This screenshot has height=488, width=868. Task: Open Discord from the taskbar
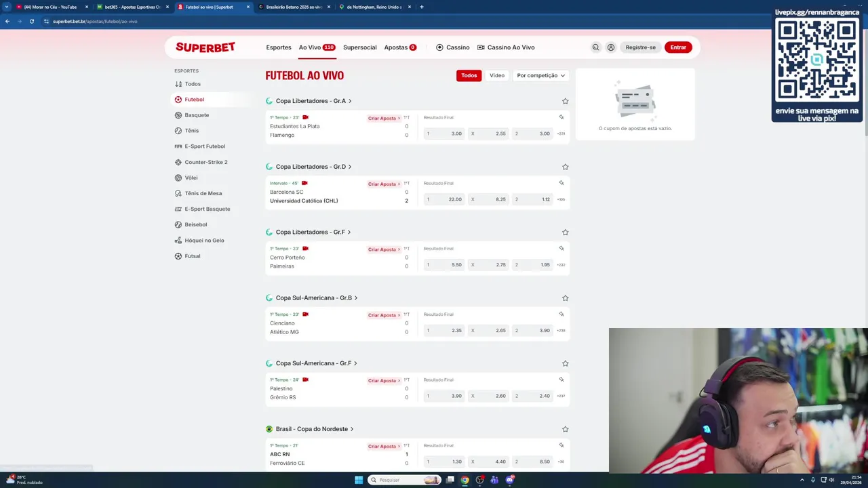509,480
